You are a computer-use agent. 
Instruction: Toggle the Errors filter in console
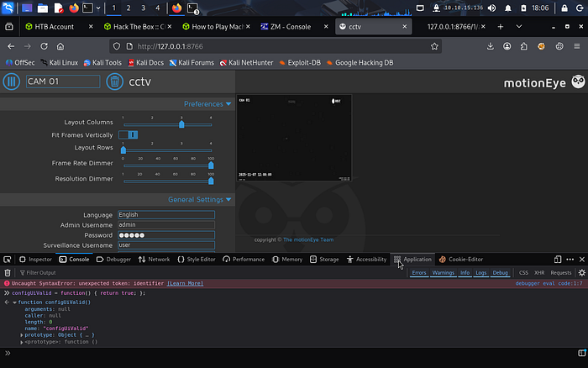[419, 273]
